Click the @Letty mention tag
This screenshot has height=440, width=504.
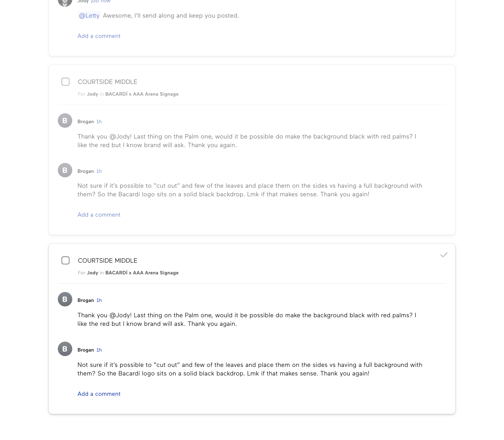89,16
